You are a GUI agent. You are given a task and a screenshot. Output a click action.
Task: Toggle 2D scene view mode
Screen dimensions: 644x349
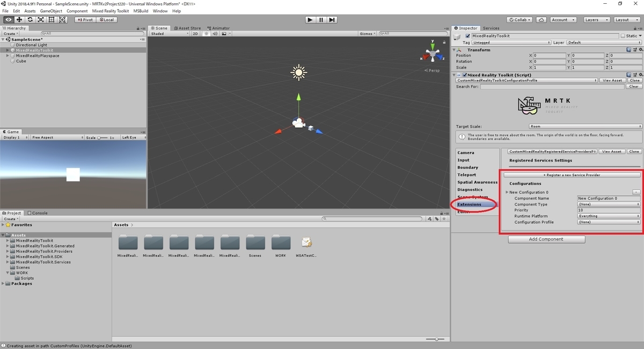(x=195, y=34)
